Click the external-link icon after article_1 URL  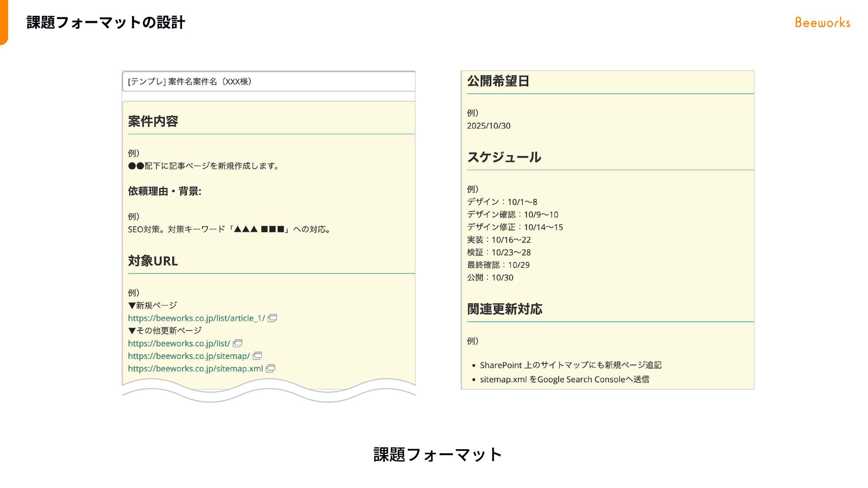(x=272, y=318)
